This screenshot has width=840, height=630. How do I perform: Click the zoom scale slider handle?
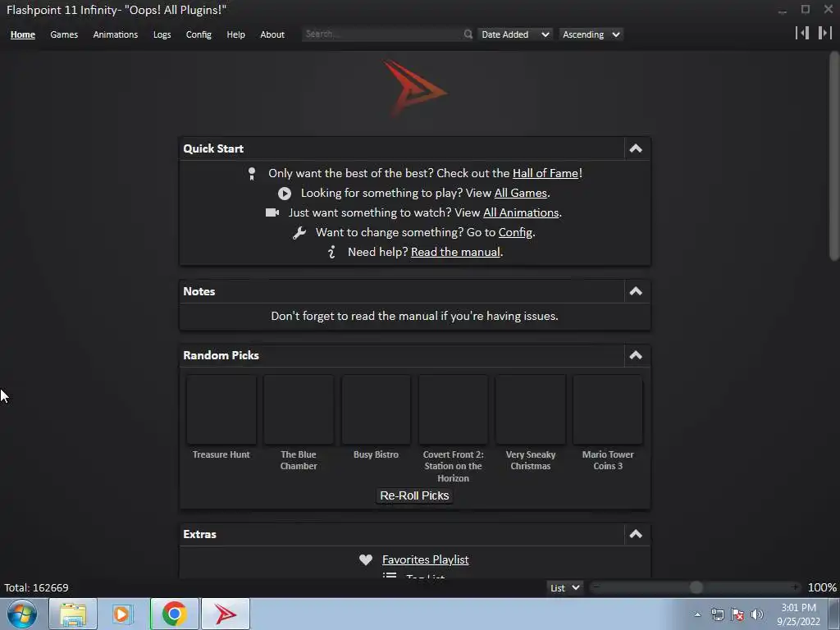pyautogui.click(x=696, y=587)
